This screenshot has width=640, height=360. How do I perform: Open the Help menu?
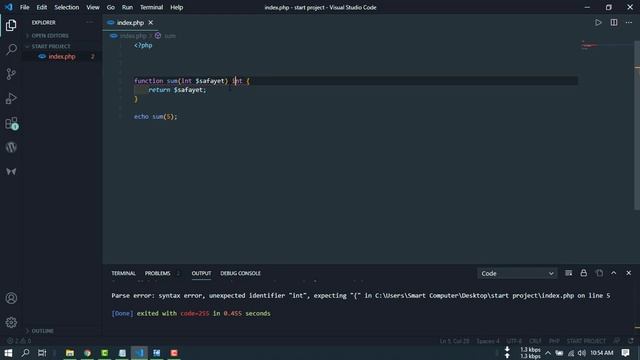pos(176,7)
